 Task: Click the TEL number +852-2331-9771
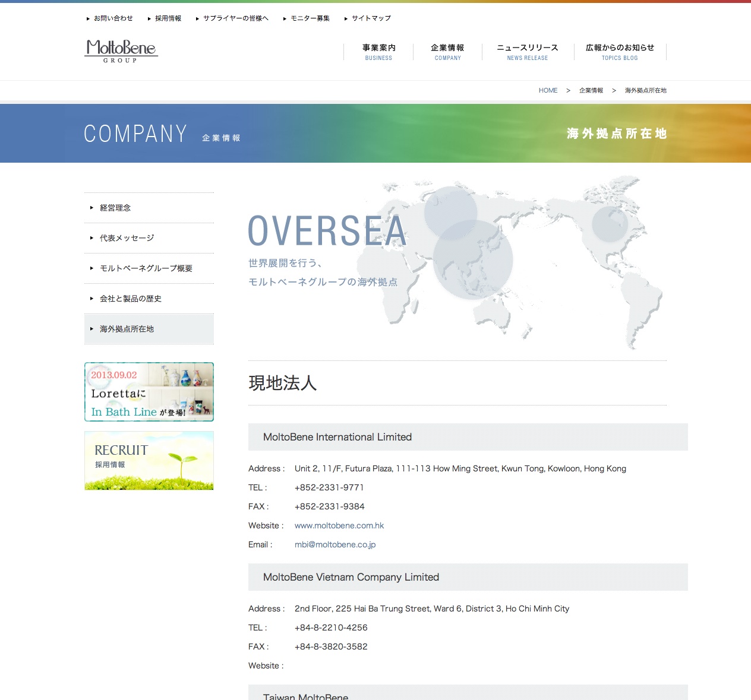(x=329, y=487)
